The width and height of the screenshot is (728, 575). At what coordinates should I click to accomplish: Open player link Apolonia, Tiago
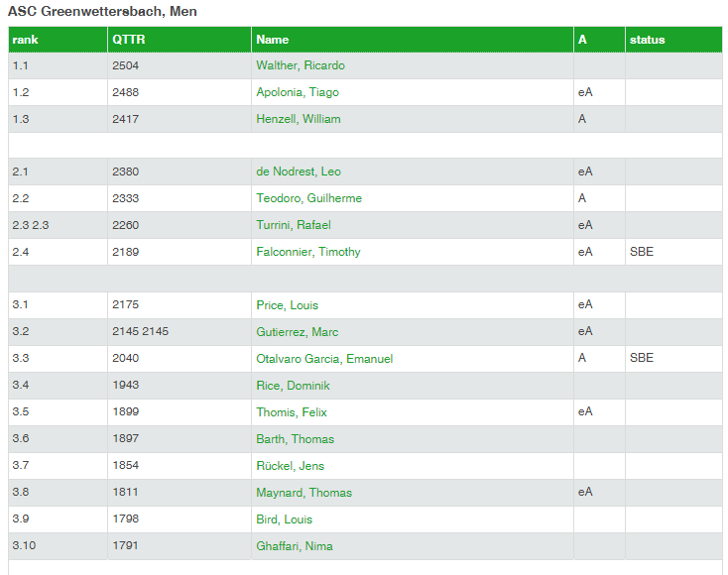point(298,92)
